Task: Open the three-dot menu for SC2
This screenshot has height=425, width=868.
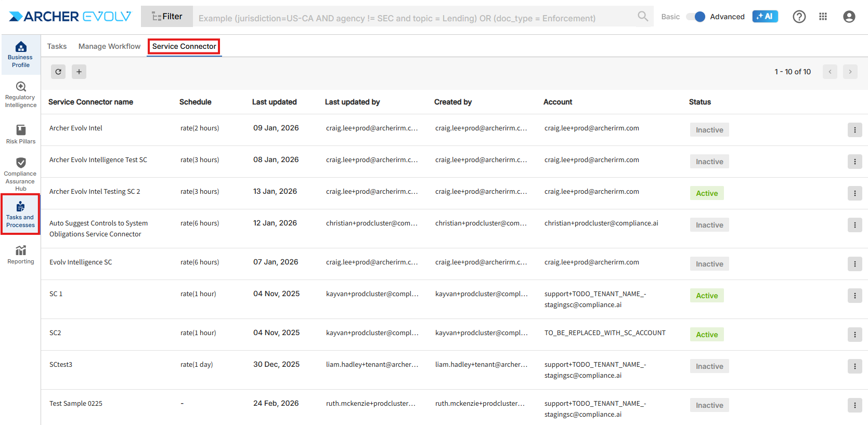Action: [x=854, y=335]
